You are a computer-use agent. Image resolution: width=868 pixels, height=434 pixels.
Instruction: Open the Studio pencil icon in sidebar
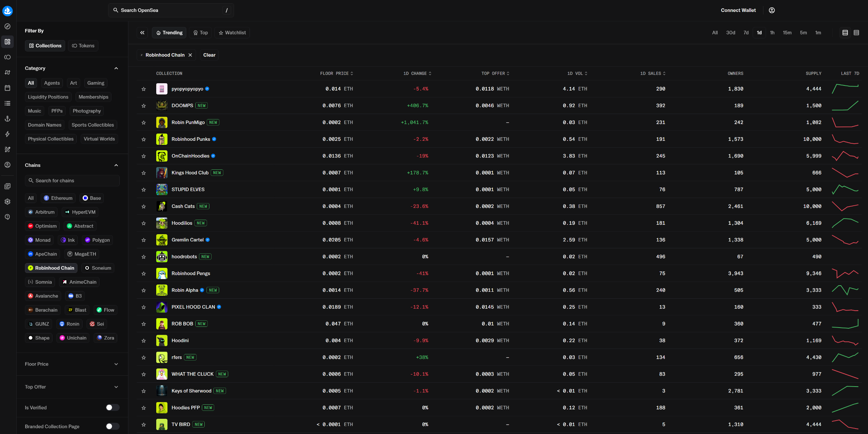click(8, 149)
